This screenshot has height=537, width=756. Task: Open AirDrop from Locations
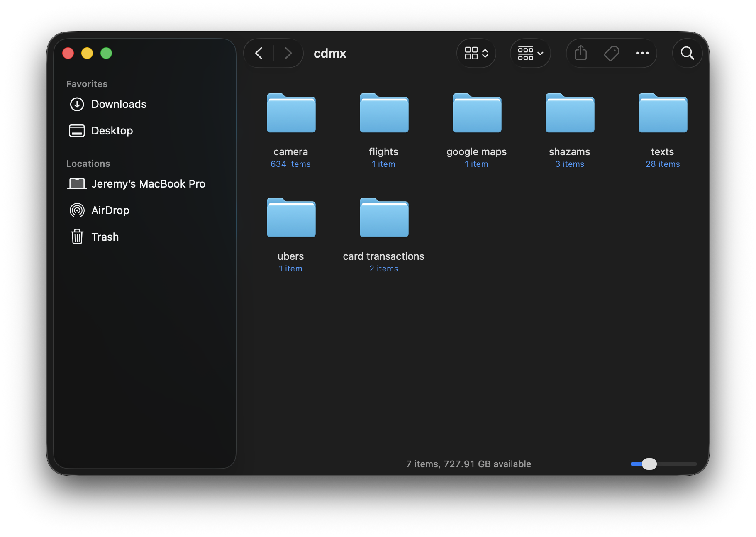[110, 210]
